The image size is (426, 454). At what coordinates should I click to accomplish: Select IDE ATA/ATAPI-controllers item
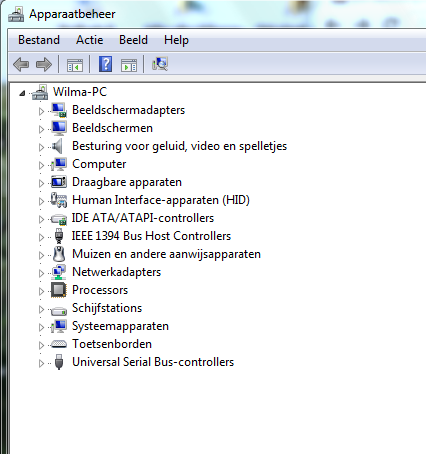pyautogui.click(x=143, y=218)
